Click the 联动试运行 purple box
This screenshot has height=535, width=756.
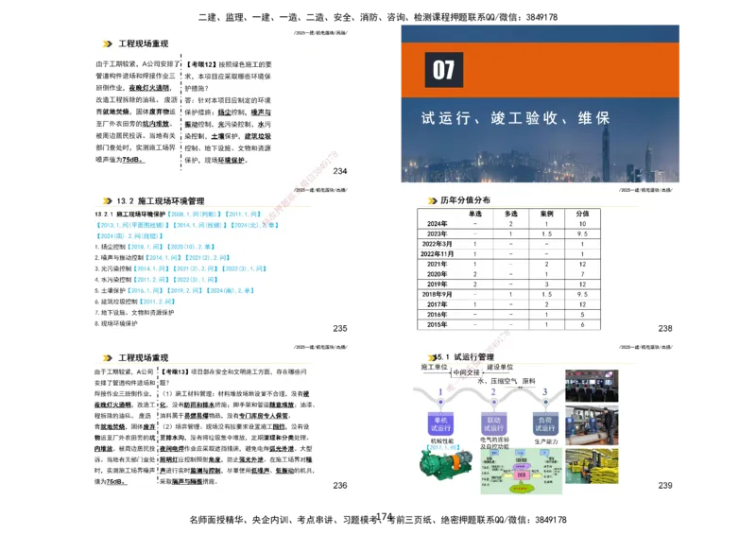click(493, 424)
